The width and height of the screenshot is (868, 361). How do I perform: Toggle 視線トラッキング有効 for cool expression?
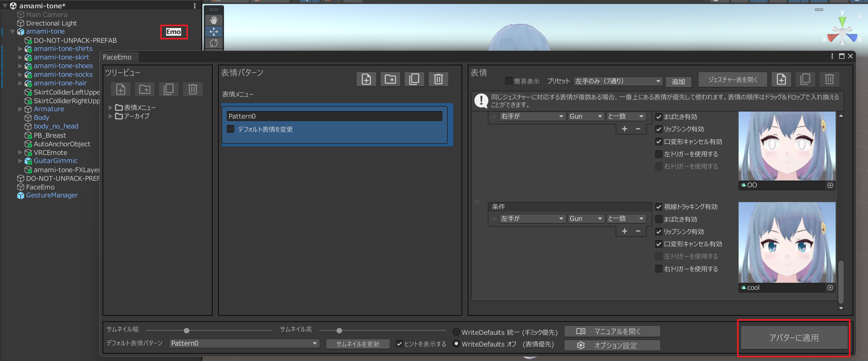[x=659, y=207]
